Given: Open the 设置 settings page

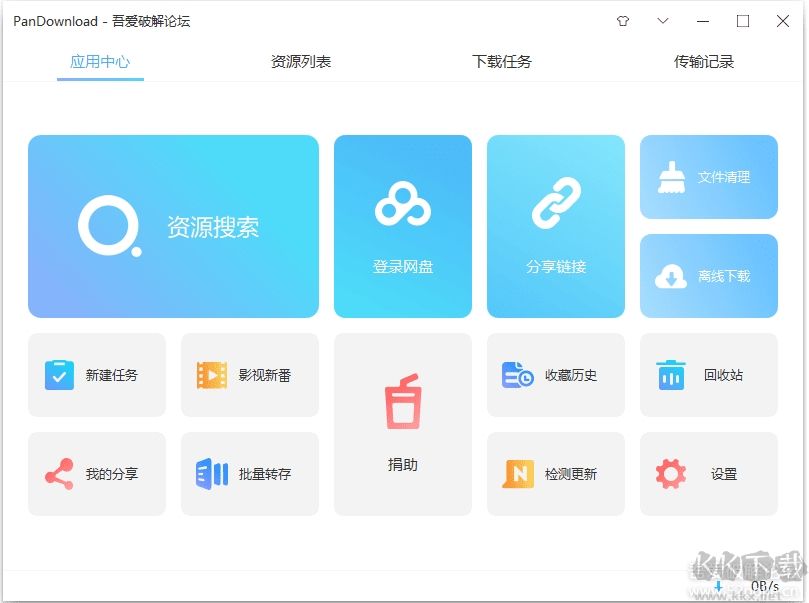Looking at the screenshot, I should point(708,473).
